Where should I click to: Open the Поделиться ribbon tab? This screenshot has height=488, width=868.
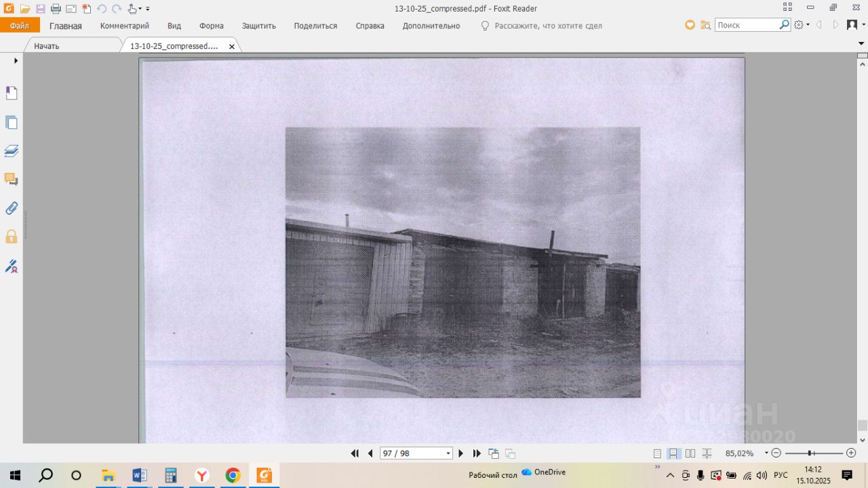(315, 26)
